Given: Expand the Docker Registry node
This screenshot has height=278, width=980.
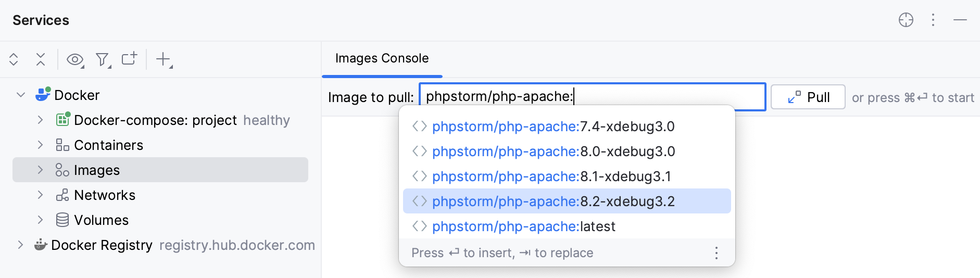Looking at the screenshot, I should coord(20,245).
